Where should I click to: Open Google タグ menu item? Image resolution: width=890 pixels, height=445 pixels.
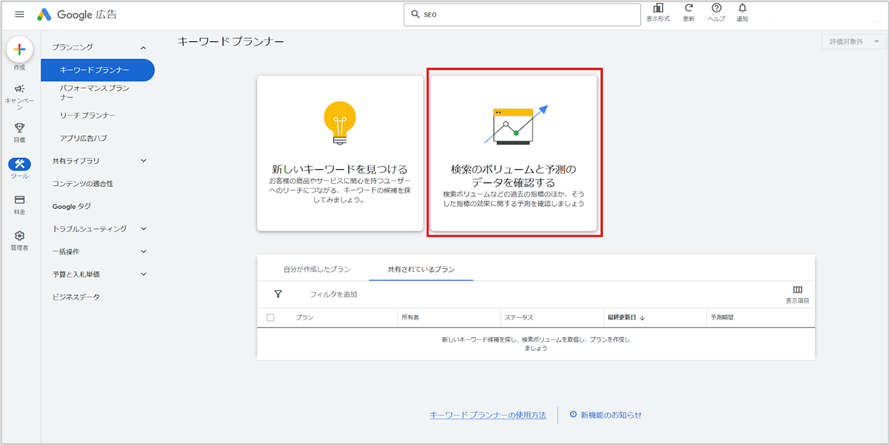pos(72,206)
